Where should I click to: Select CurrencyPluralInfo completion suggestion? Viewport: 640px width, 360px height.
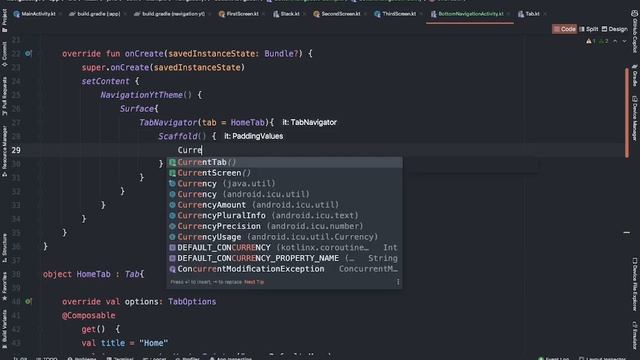coord(284,215)
